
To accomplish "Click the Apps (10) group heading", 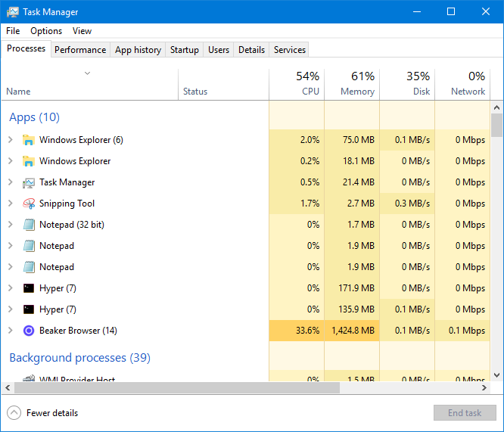I will tap(34, 117).
